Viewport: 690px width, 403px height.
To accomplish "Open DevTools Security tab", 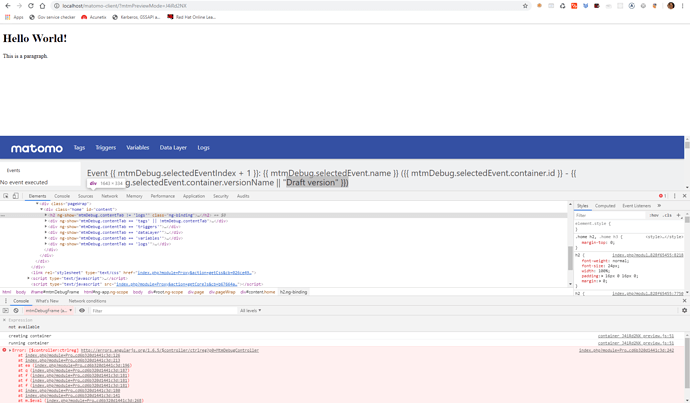I will [x=221, y=196].
